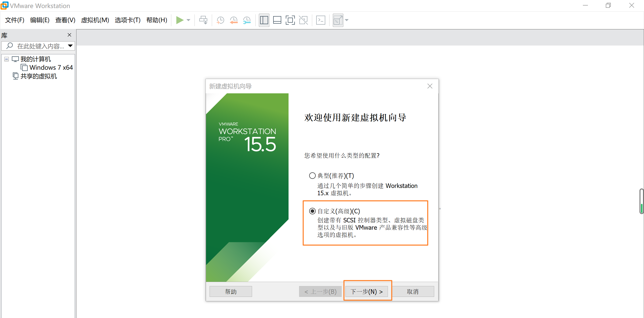Open the 帮助(H) menu
Screen dimensions: 644x318
[x=157, y=20]
